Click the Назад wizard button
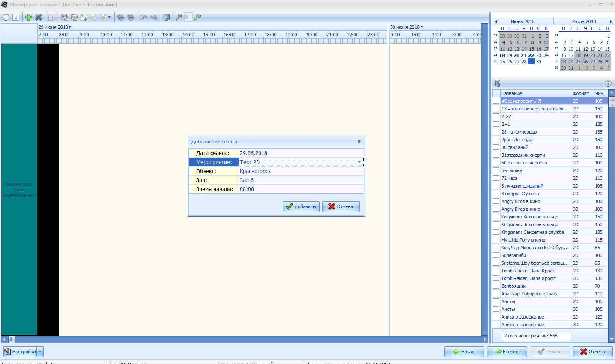Screen dimensions: 615x364 (x=464, y=352)
